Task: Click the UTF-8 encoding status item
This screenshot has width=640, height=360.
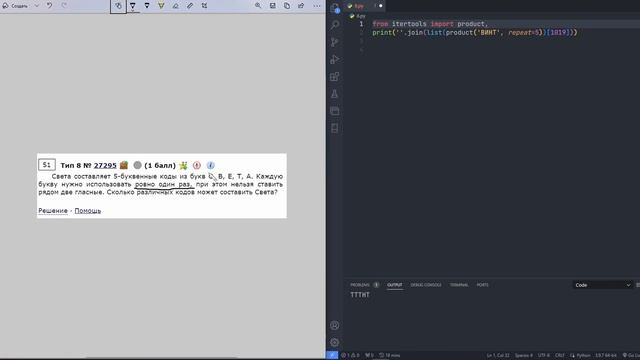Action: (544, 356)
